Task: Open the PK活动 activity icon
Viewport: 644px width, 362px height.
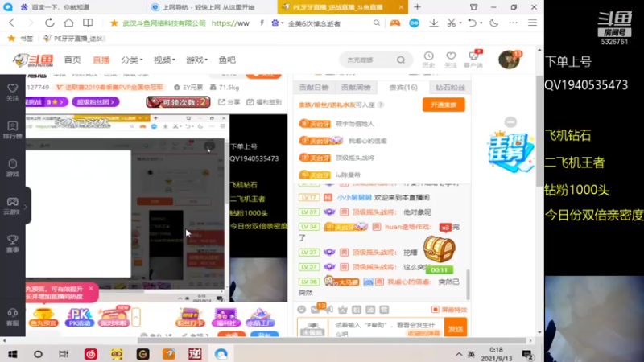Action: (79, 317)
